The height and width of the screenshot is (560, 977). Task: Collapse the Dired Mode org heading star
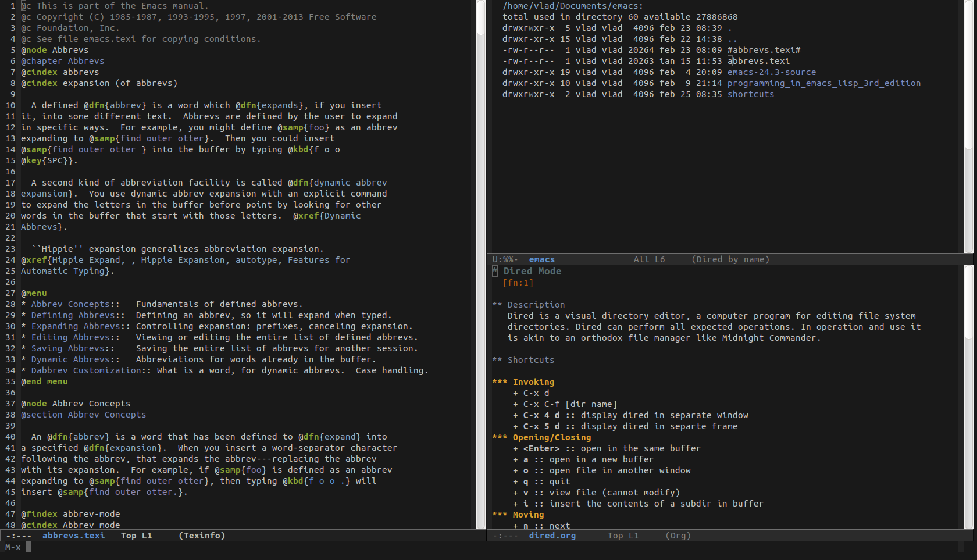click(495, 271)
